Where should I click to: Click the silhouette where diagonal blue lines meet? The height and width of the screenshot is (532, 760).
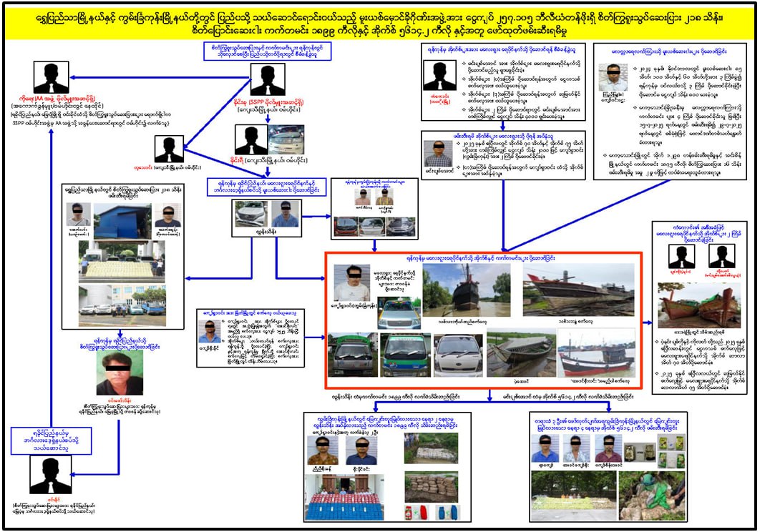169,149
